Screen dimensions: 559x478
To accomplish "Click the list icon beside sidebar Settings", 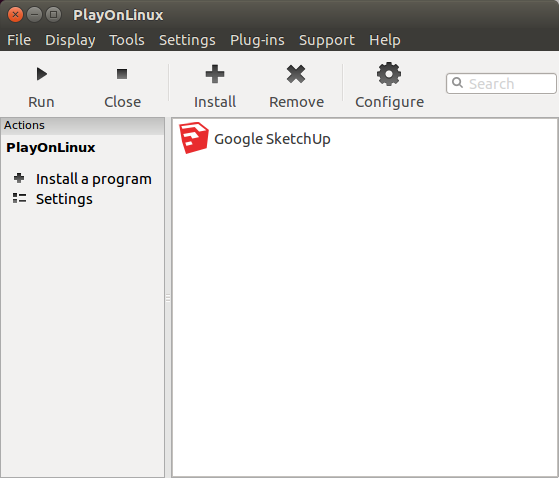I will (x=19, y=198).
